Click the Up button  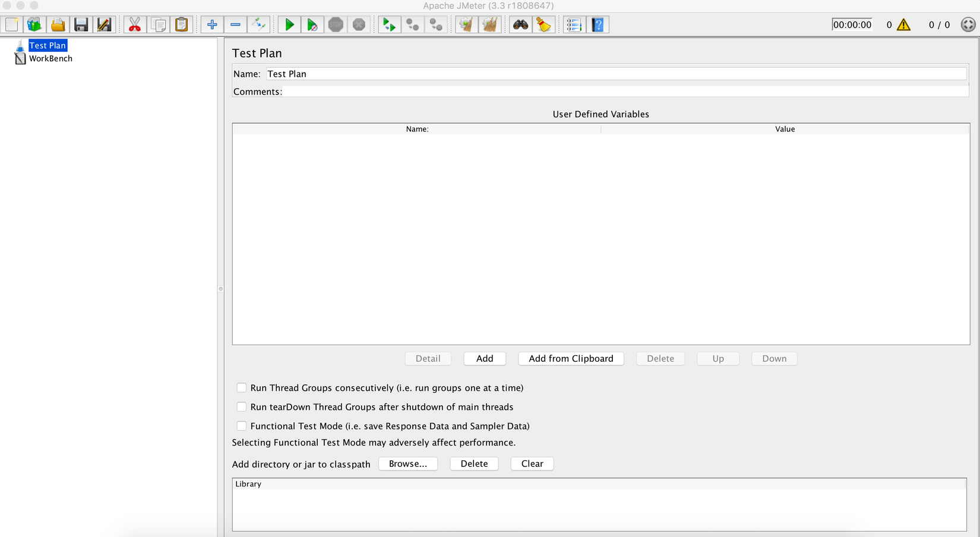coord(718,358)
